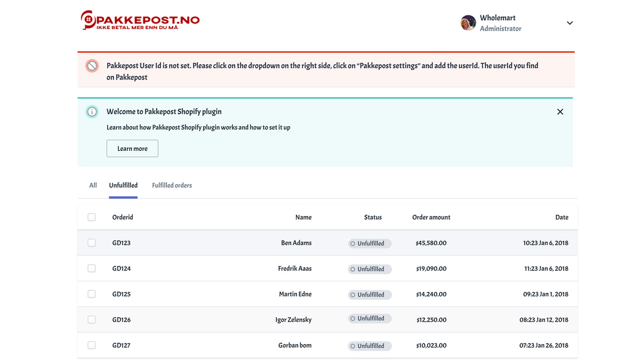
Task: Open the Fulfilled orders tab
Action: tap(172, 186)
